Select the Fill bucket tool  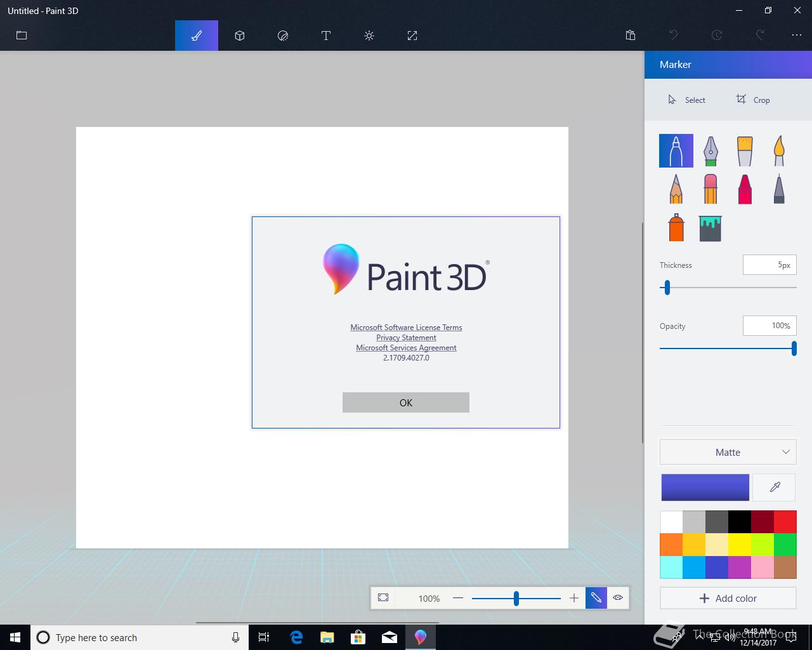(x=710, y=229)
